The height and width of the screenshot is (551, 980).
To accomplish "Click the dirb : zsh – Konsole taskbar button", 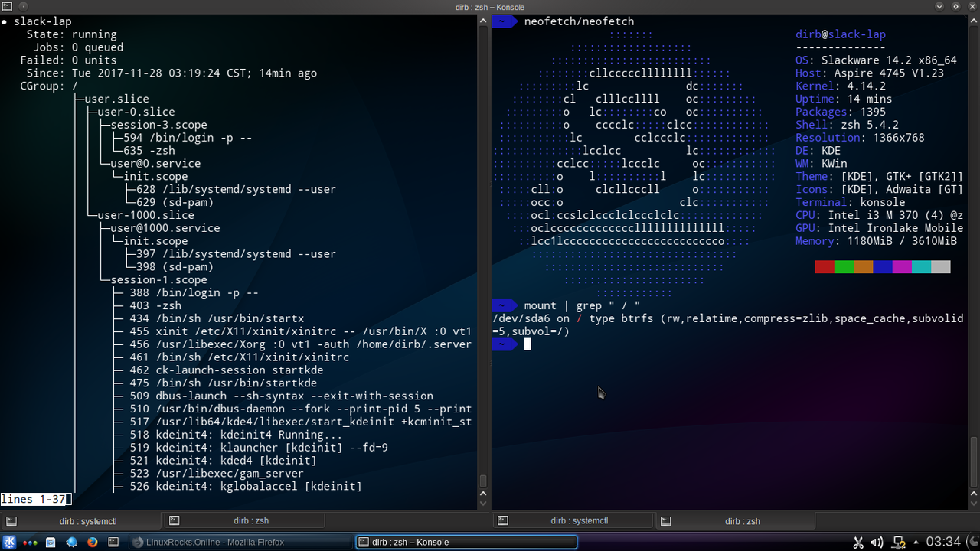I will (x=466, y=542).
